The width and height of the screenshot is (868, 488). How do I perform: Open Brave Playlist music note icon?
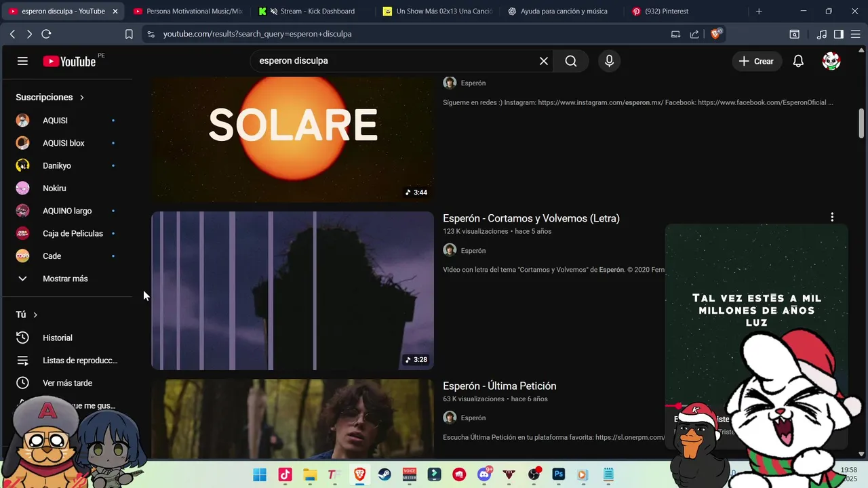click(x=822, y=34)
